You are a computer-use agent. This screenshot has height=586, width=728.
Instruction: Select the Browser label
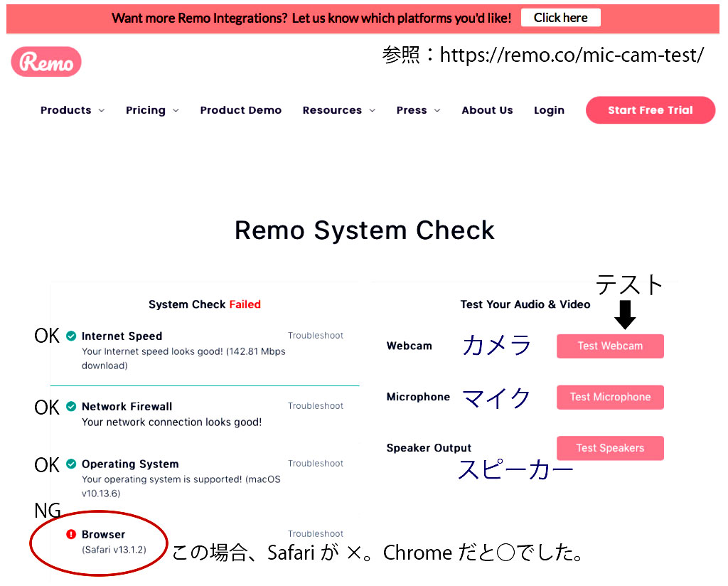[104, 535]
